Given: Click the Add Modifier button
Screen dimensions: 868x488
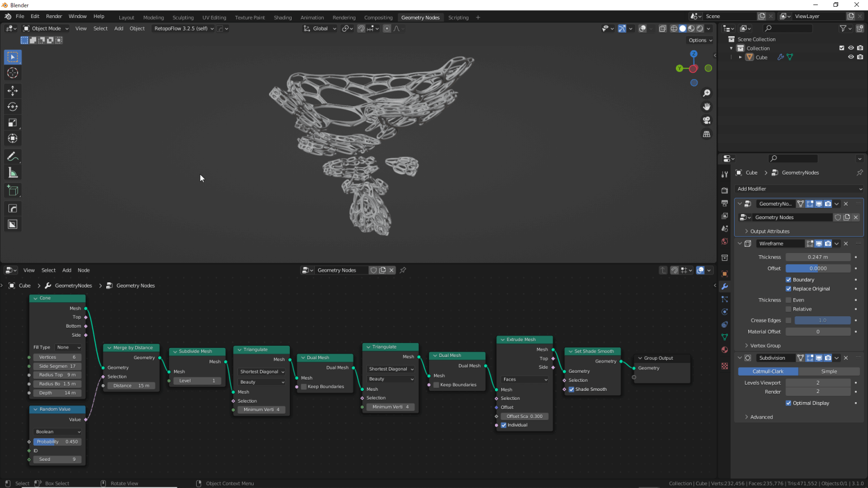Looking at the screenshot, I should (x=798, y=189).
